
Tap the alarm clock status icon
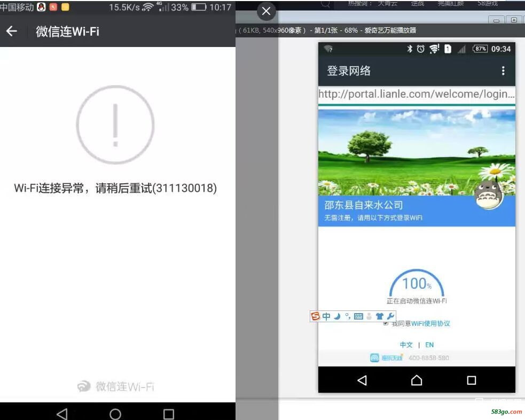click(x=420, y=49)
